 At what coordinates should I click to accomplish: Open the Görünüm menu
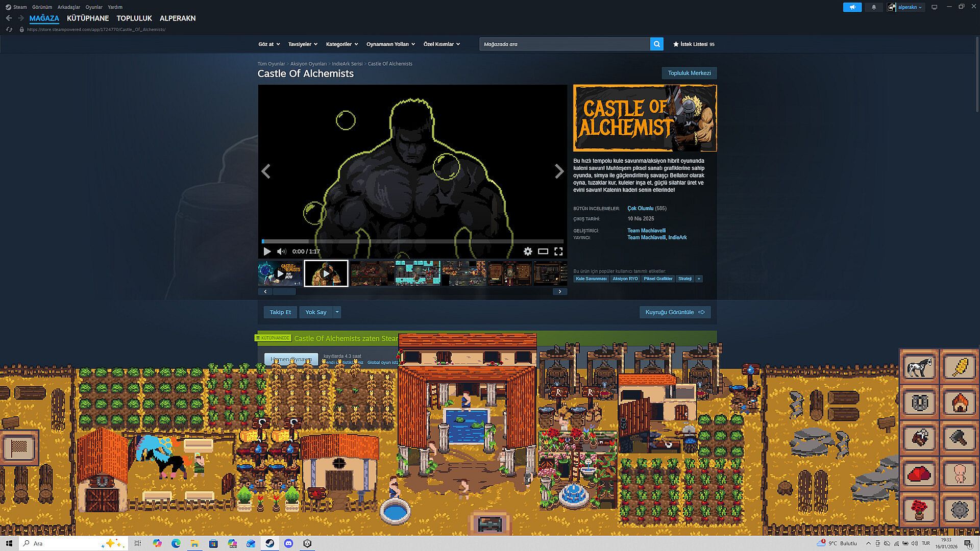pos(42,7)
